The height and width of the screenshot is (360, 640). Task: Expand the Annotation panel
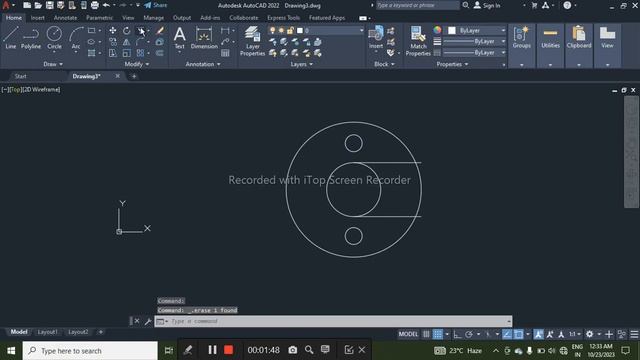203,64
